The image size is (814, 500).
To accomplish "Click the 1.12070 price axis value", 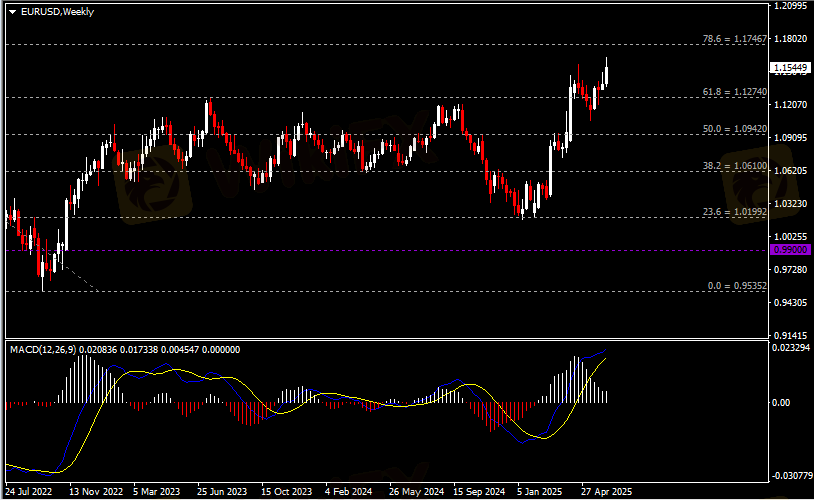I will (x=791, y=105).
